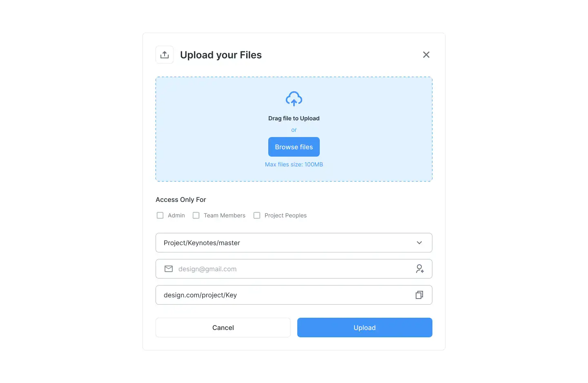Click the Max files size: 100MB text

click(x=294, y=164)
